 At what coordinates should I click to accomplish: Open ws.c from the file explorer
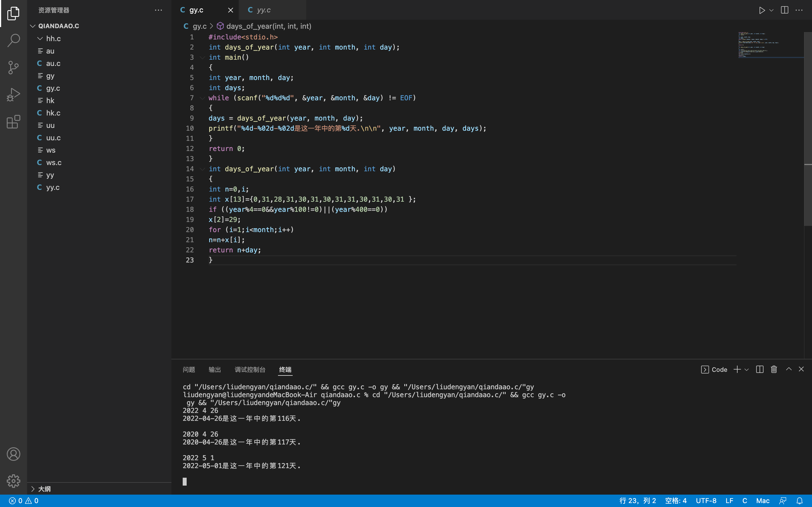coord(54,163)
